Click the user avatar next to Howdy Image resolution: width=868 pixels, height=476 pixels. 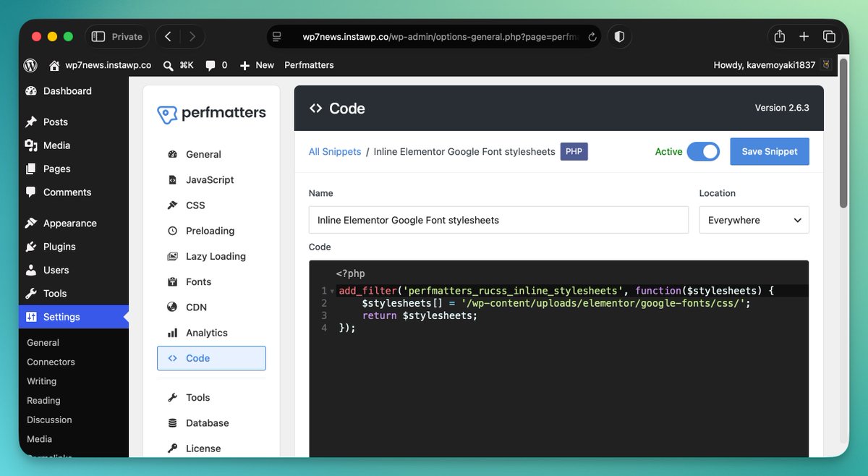pyautogui.click(x=825, y=65)
